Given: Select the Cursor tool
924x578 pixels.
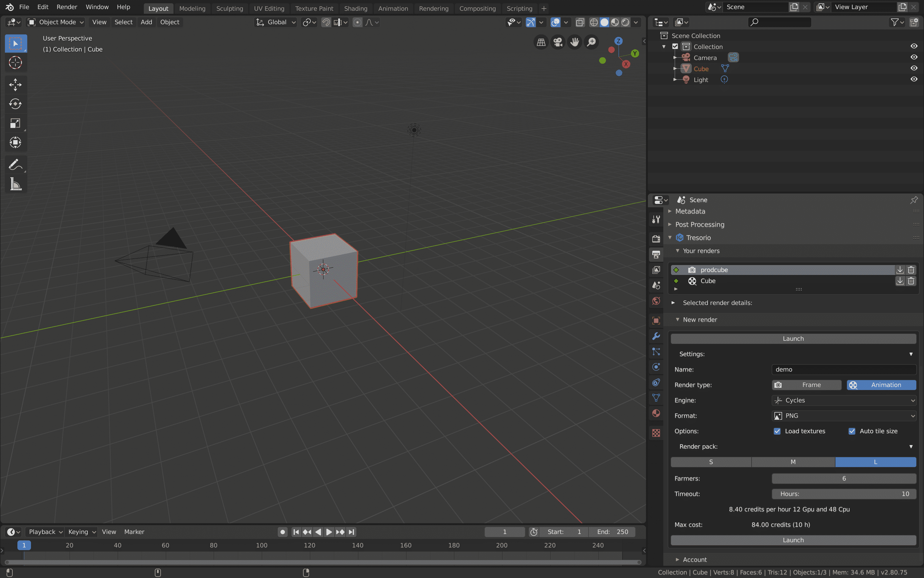Looking at the screenshot, I should point(16,63).
